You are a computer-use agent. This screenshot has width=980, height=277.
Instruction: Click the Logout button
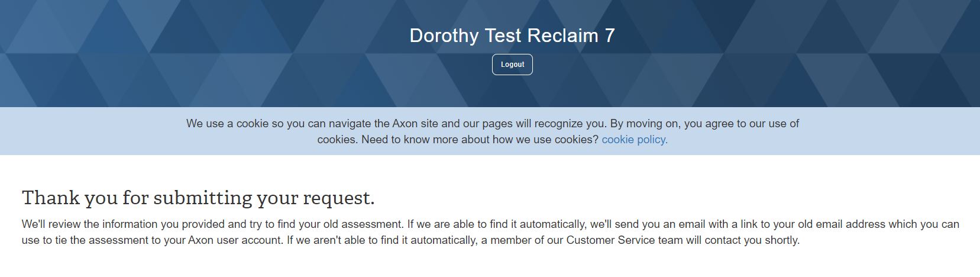tap(512, 65)
